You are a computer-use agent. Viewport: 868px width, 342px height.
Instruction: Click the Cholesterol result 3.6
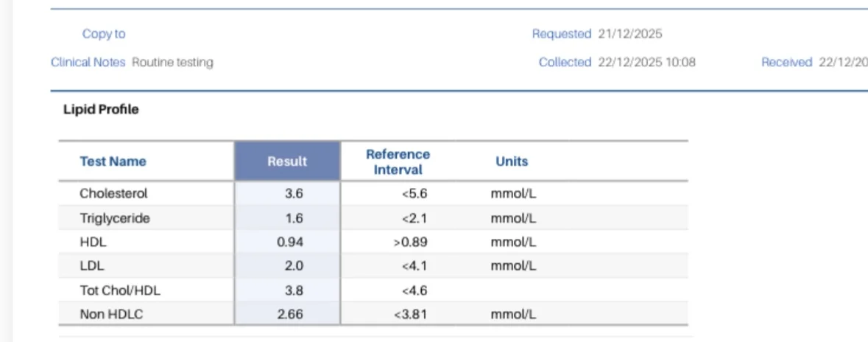(x=294, y=193)
